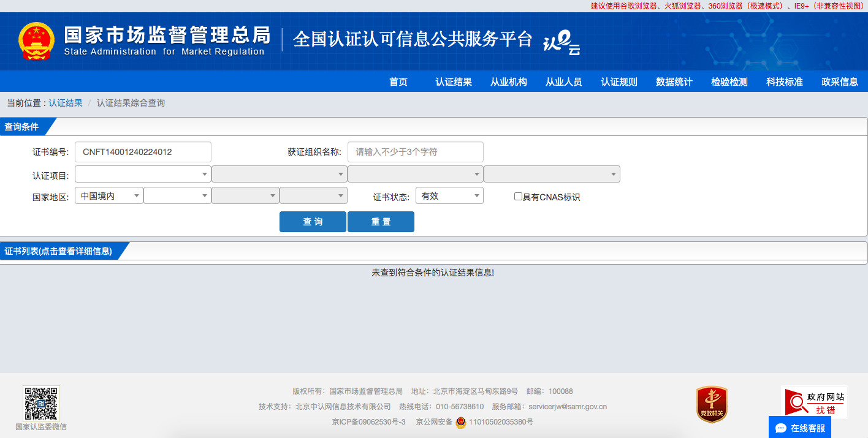Click the 国家认监委微信 QR code
Screen dimensions: 868x438
click(x=41, y=403)
